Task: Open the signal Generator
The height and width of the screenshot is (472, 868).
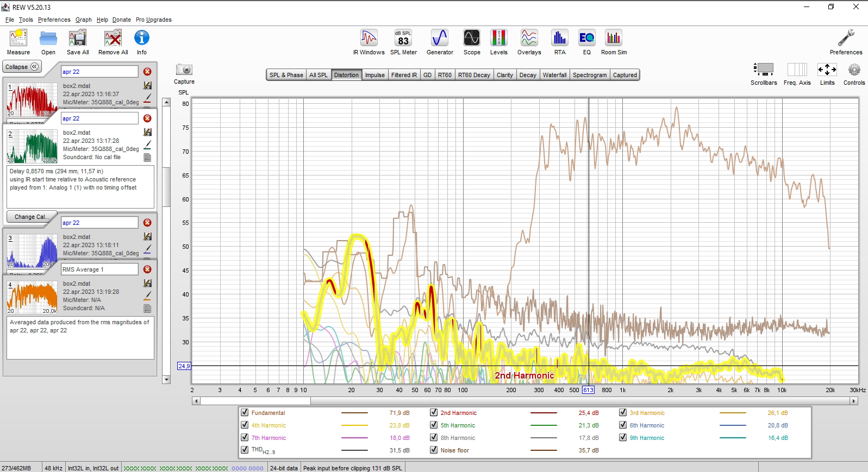Action: coord(440,38)
